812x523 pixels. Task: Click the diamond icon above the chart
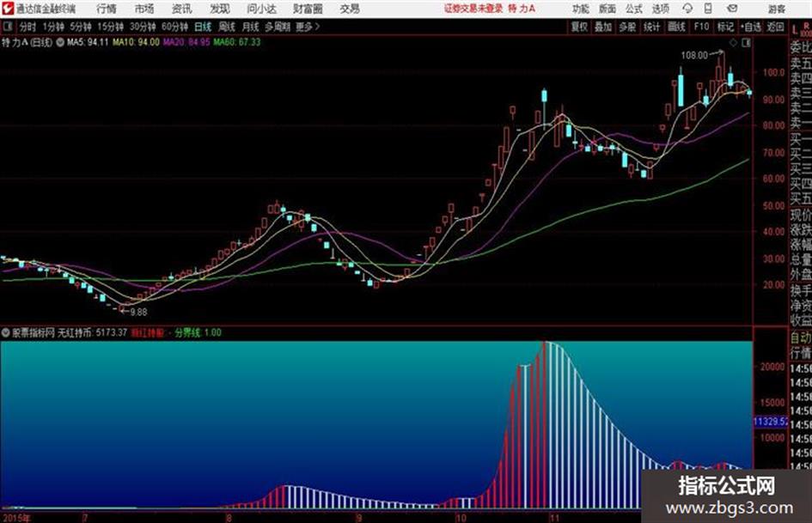733,43
